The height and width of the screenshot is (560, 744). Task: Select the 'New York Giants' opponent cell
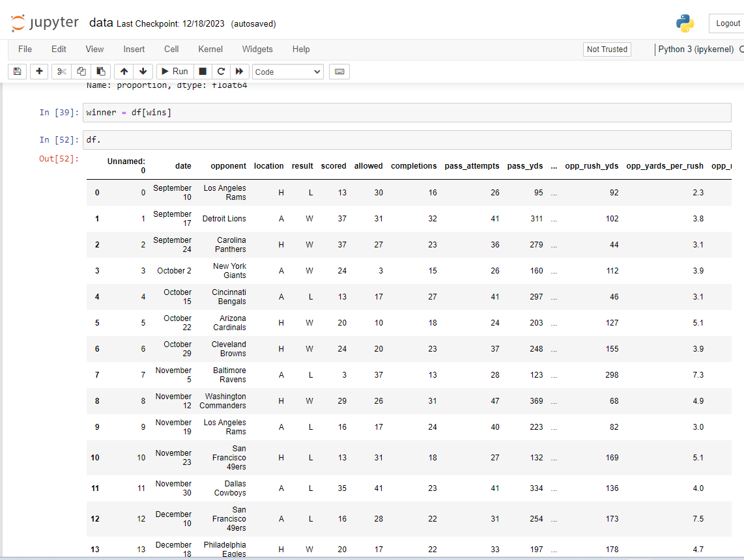point(230,271)
